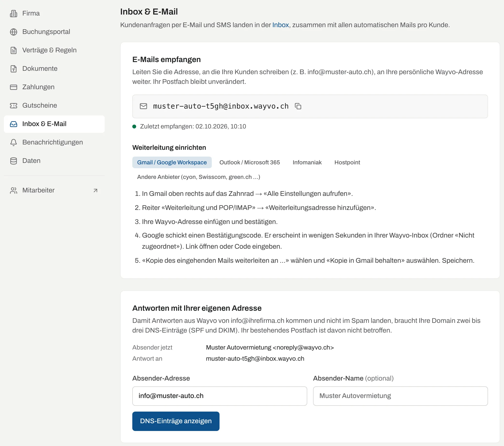Click 'Zuletzt empfangen: 02.10.2026, 10:10' status
The image size is (504, 446).
click(x=193, y=127)
